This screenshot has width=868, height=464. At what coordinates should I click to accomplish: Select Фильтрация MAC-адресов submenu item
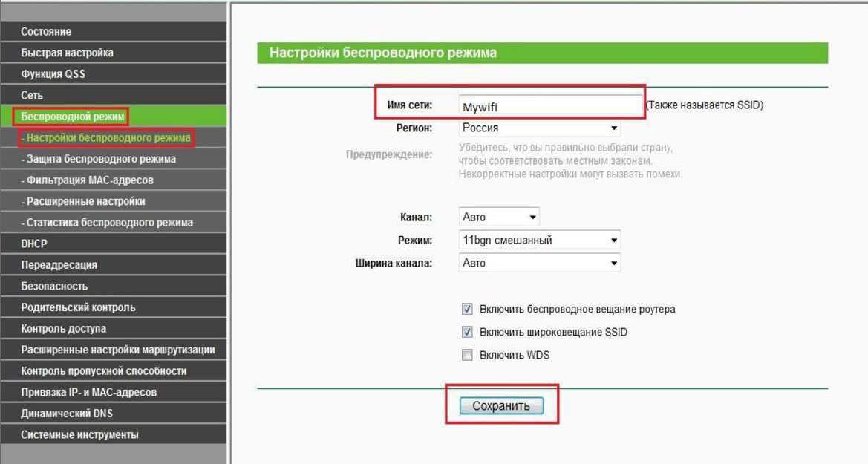[x=87, y=180]
